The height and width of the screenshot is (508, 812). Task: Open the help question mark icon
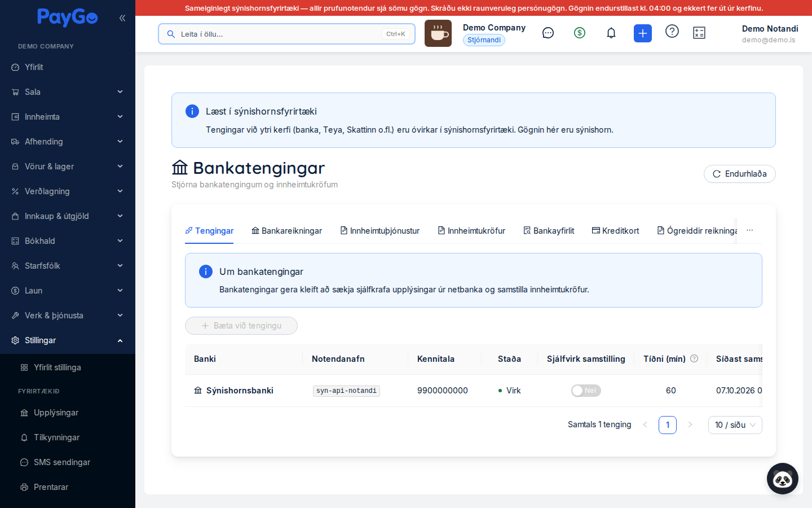tap(672, 32)
